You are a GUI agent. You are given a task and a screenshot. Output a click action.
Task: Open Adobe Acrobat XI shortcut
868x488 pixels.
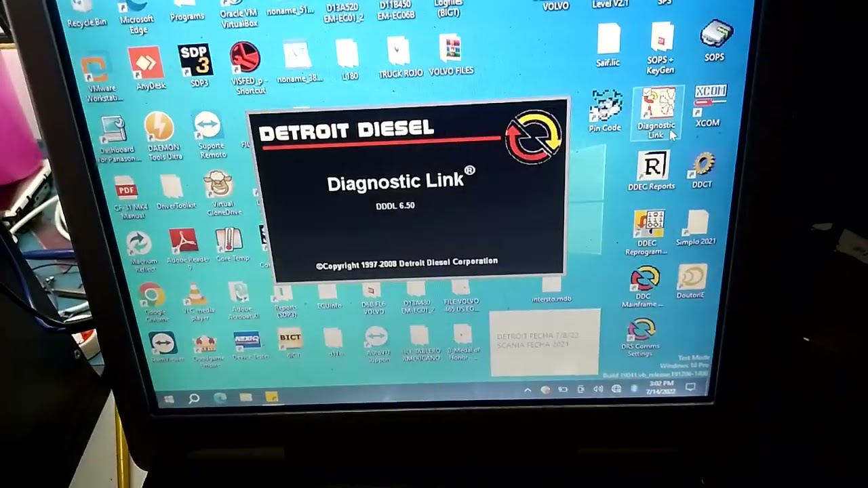coord(241,300)
